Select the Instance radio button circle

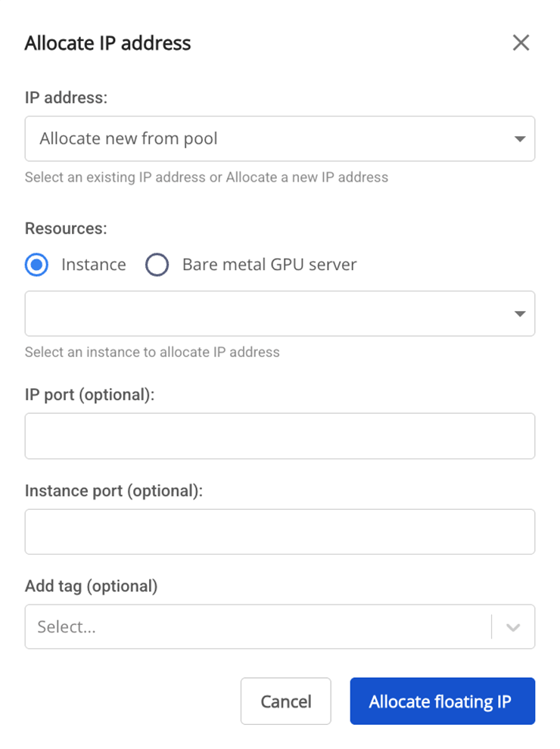(36, 265)
